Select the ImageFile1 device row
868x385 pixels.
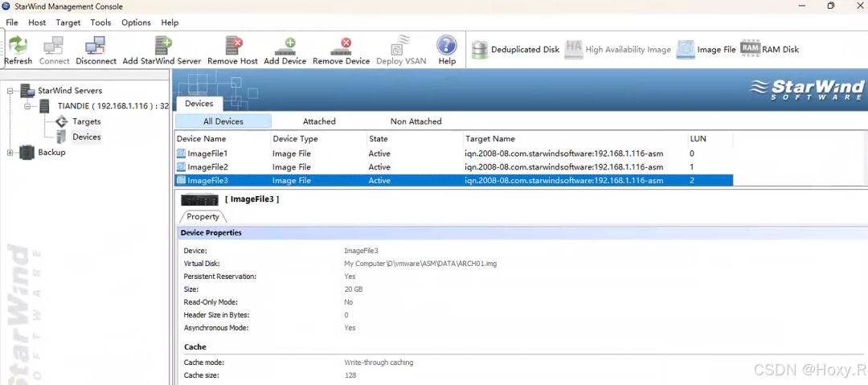(454, 154)
